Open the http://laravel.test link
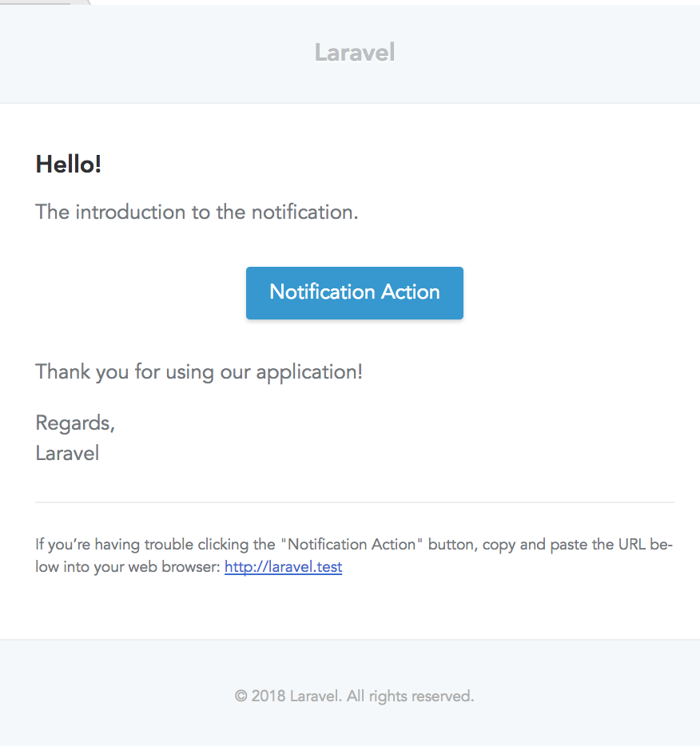Viewport: 700px width, 746px height. coord(283,566)
